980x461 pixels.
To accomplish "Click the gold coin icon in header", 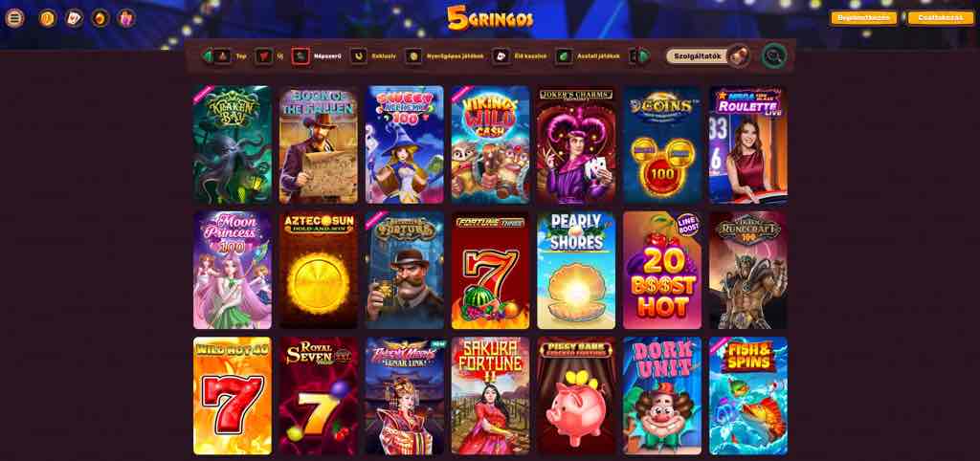I will point(48,18).
